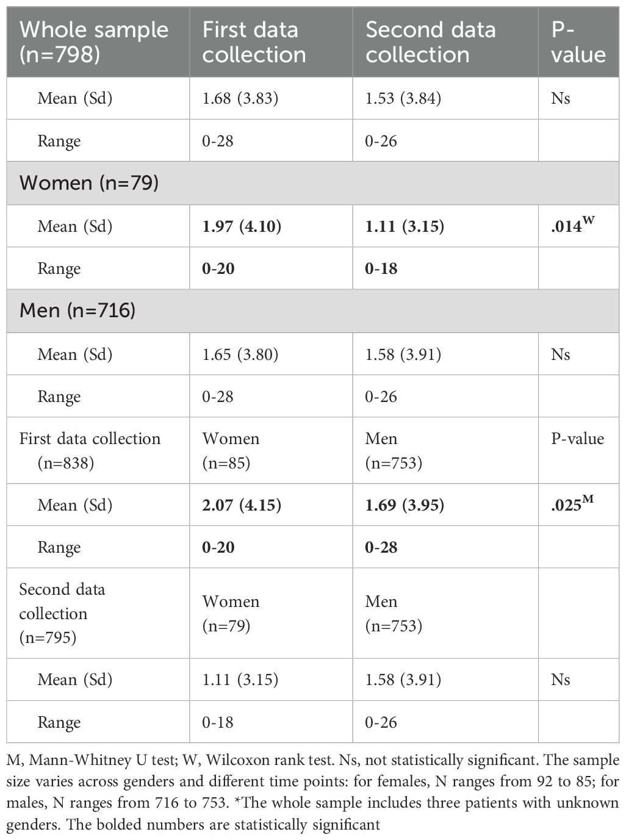Click the 'Whole sample (n=798)' header cell
Screen dimensions: 626x840
pos(94,41)
